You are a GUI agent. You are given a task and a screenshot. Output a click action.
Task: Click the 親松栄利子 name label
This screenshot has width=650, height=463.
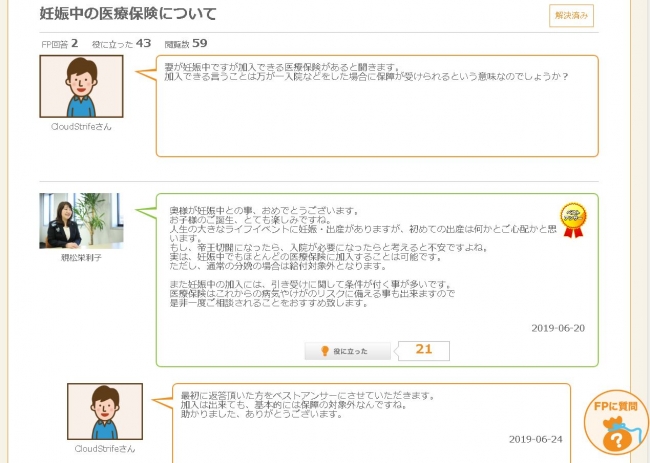[x=81, y=257]
